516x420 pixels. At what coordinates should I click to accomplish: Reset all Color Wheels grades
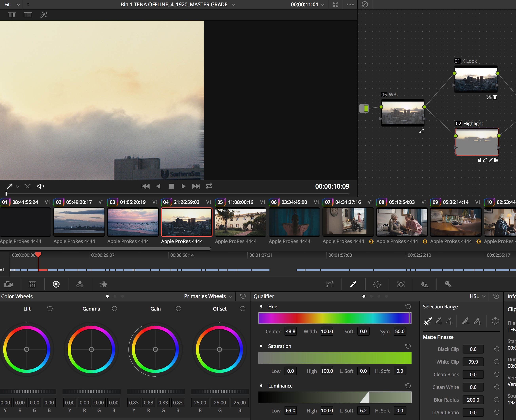pos(243,296)
